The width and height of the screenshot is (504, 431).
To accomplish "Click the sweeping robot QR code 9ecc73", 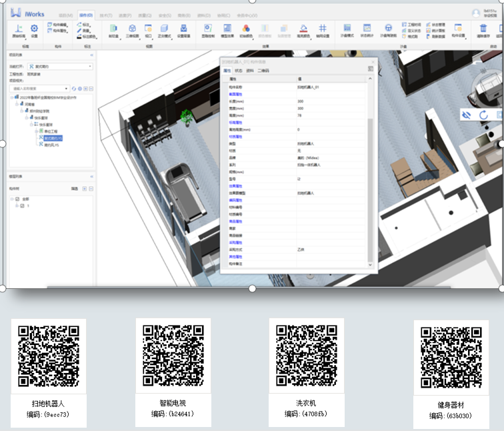I will (48, 356).
